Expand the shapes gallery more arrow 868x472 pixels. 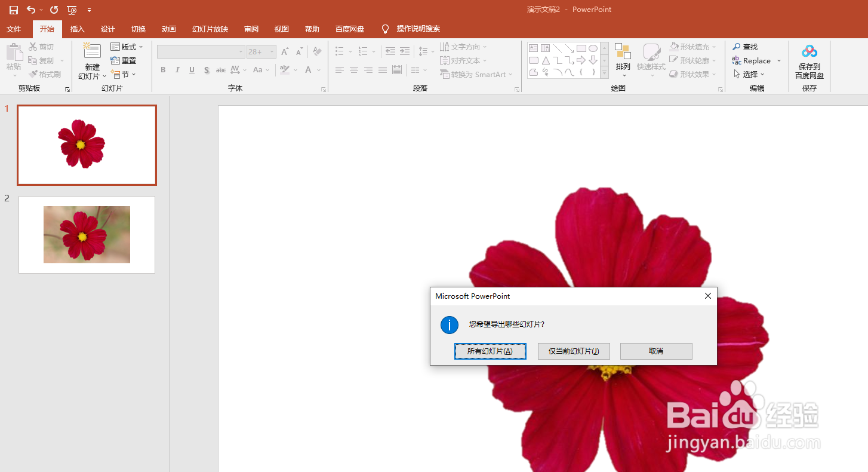tap(605, 73)
